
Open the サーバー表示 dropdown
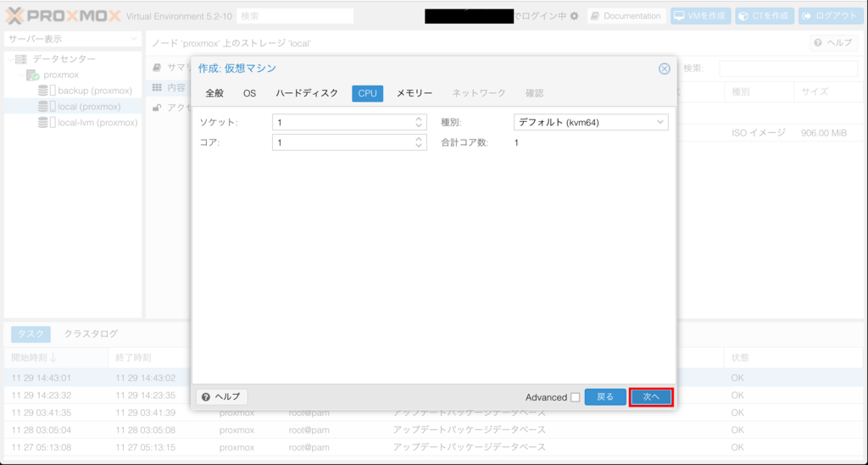pyautogui.click(x=73, y=39)
